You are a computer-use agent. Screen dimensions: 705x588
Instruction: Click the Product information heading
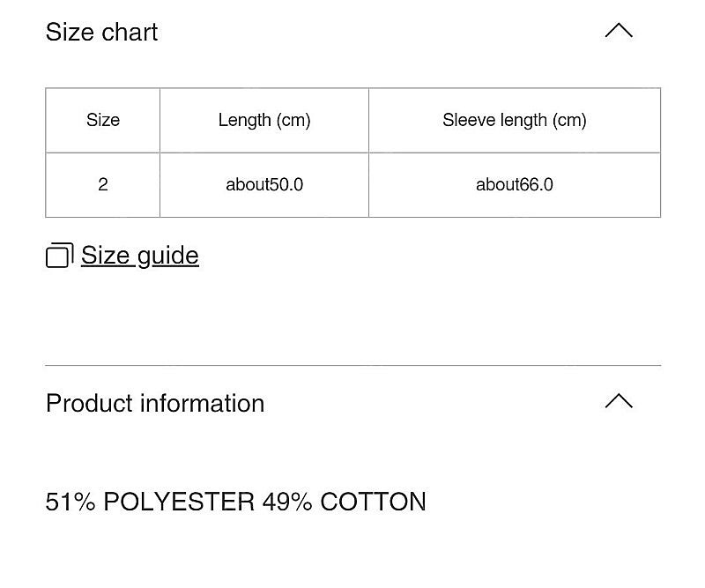click(x=155, y=403)
